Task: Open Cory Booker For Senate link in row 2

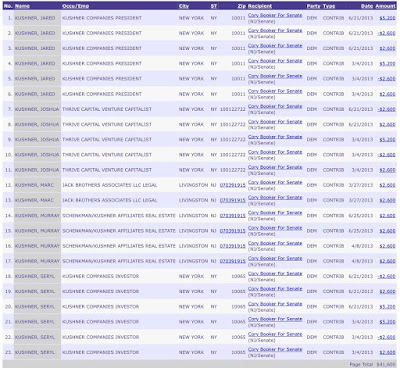Action: (275, 30)
